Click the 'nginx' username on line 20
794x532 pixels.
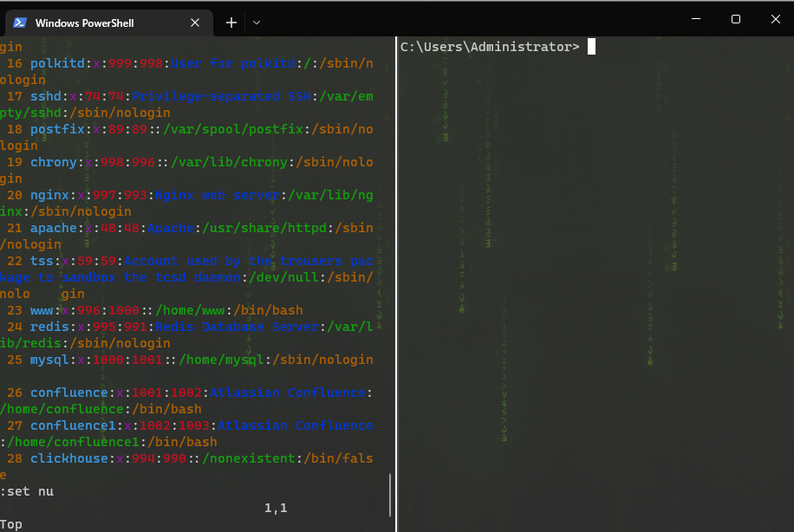pyautogui.click(x=49, y=196)
